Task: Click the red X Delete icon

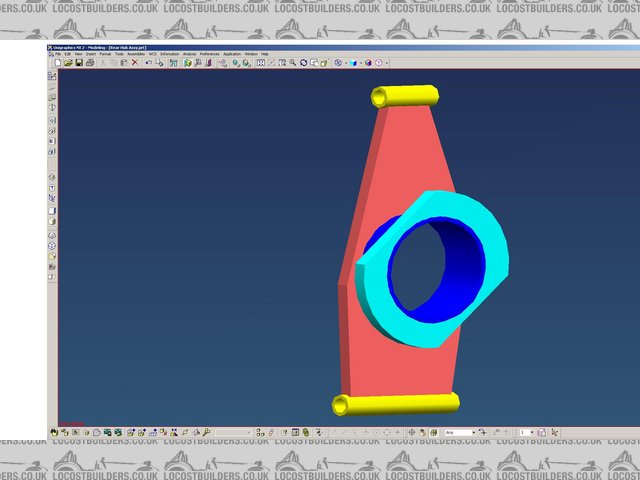Action: click(134, 62)
